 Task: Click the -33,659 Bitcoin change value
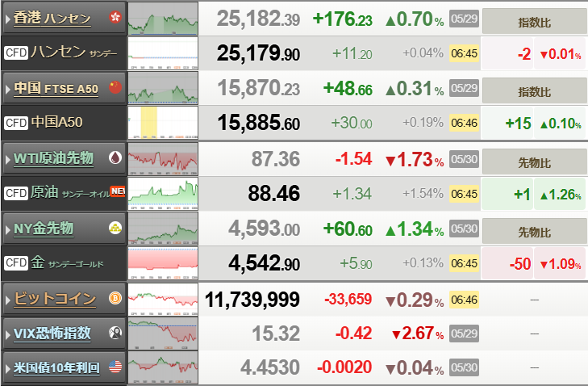click(x=348, y=300)
